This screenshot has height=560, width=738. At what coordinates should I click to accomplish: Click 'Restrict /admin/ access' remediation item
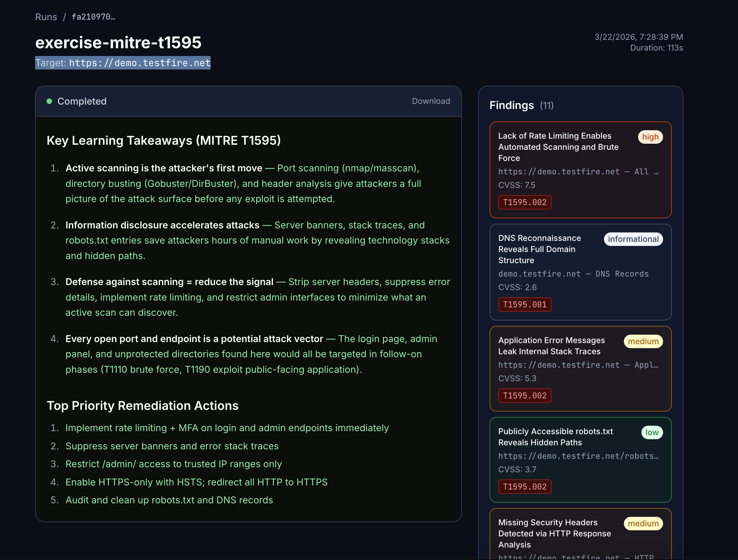[x=174, y=464]
